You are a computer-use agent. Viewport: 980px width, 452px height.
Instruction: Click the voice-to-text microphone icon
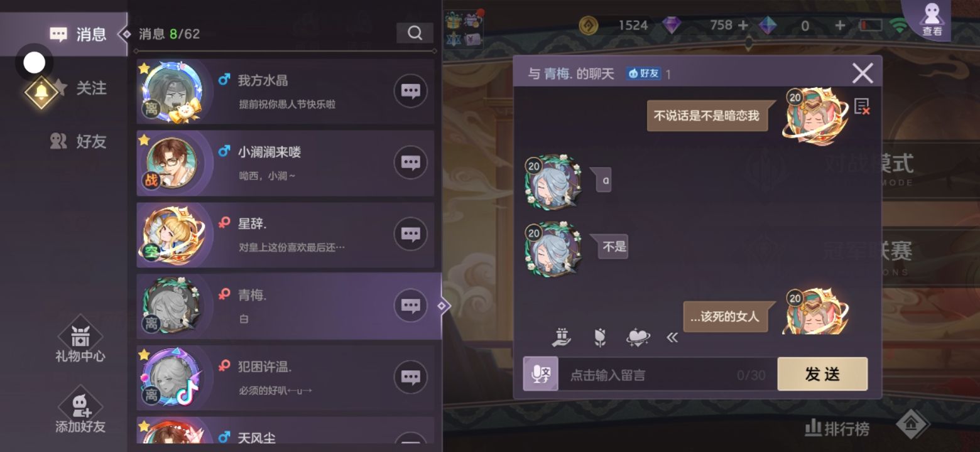coord(540,374)
